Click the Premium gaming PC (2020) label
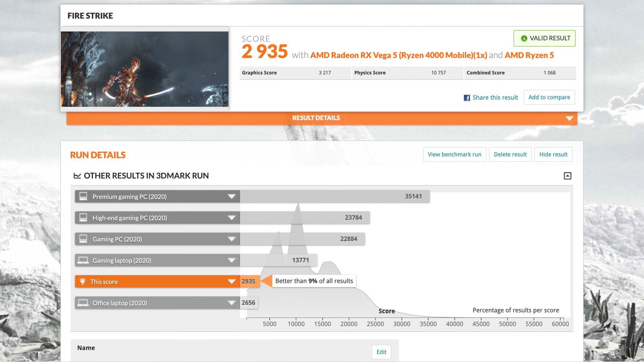The width and height of the screenshot is (644, 362). (x=130, y=197)
